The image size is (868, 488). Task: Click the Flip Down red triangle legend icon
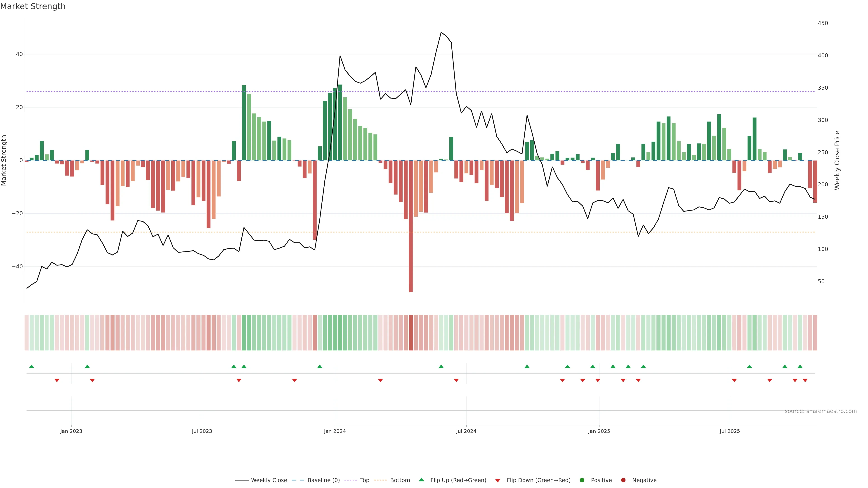pyautogui.click(x=498, y=480)
